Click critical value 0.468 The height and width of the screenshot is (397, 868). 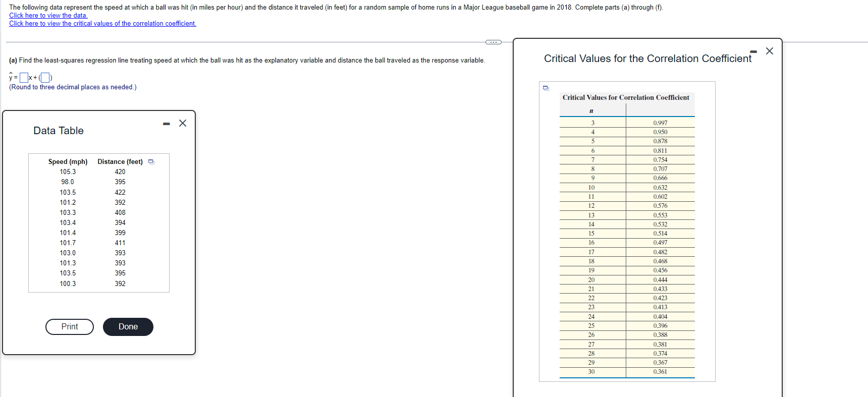click(x=660, y=261)
